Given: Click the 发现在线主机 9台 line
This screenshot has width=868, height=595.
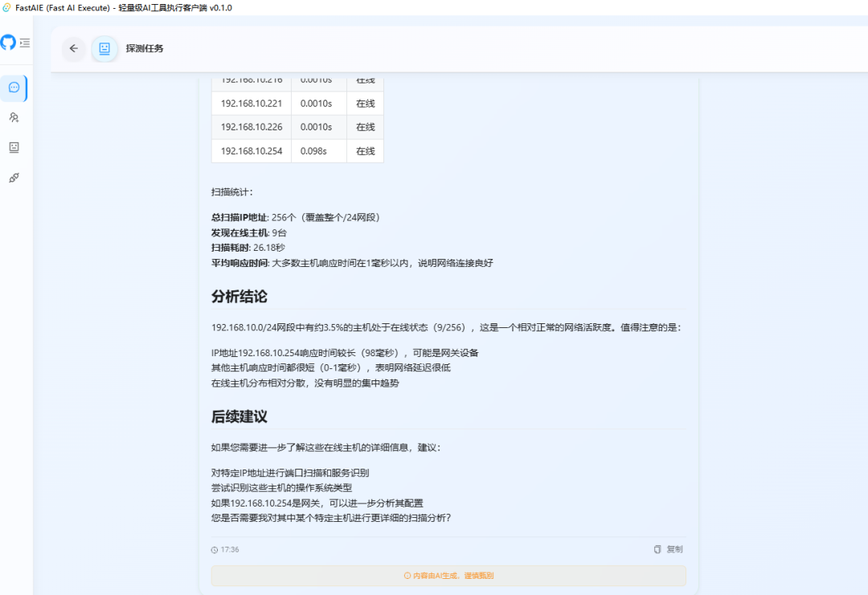Looking at the screenshot, I should click(x=249, y=232).
